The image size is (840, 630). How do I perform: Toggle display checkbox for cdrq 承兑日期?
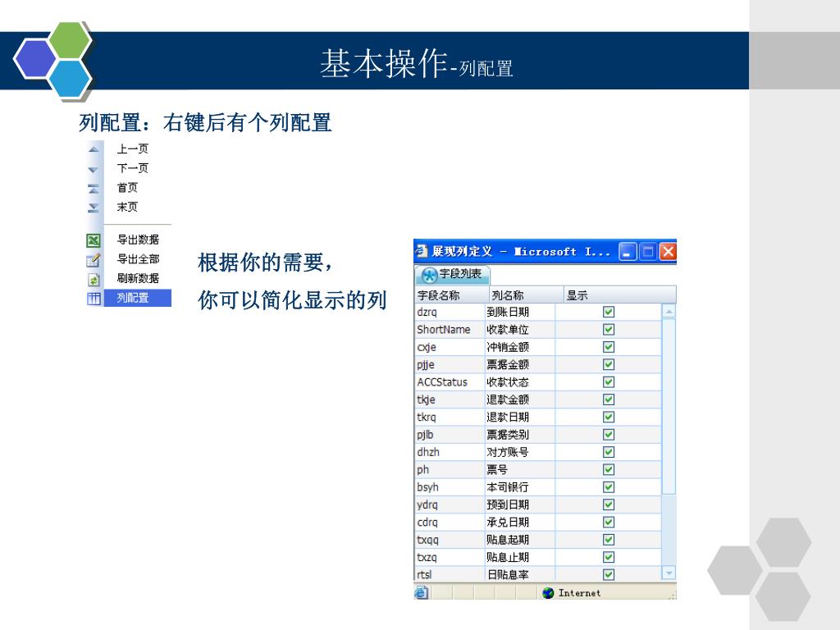pos(609,523)
